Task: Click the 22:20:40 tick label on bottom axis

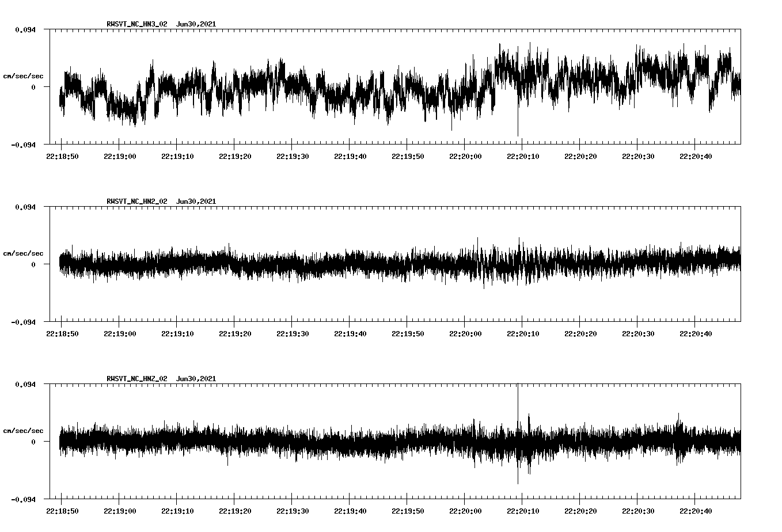Action: point(696,510)
